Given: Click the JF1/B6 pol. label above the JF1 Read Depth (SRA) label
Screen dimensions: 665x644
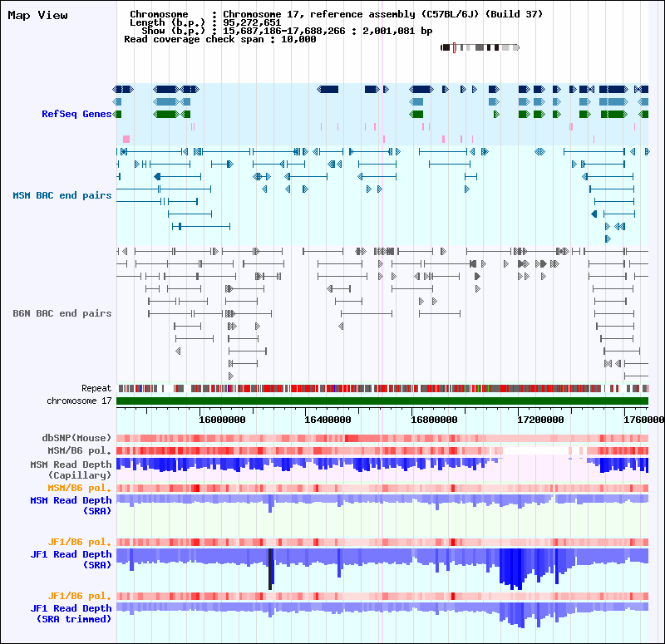Looking at the screenshot, I should pyautogui.click(x=79, y=543).
